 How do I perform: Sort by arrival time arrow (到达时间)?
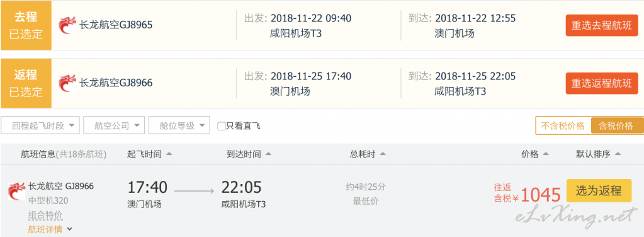pyautogui.click(x=268, y=154)
